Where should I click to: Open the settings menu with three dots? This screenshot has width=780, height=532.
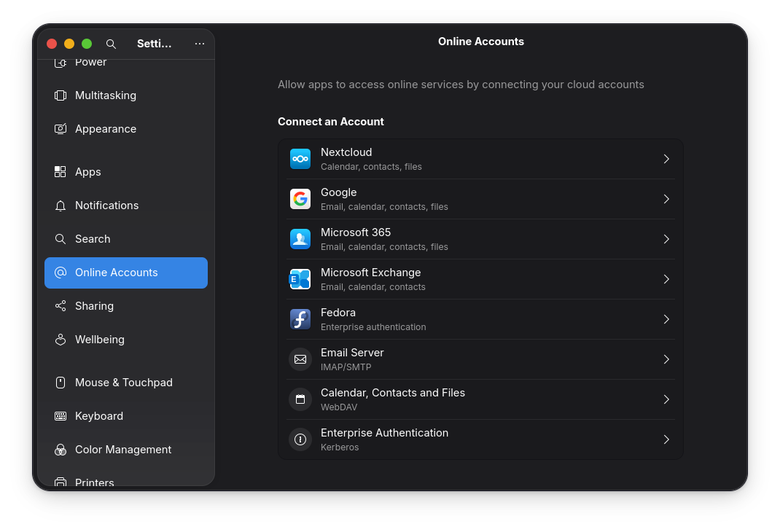200,44
